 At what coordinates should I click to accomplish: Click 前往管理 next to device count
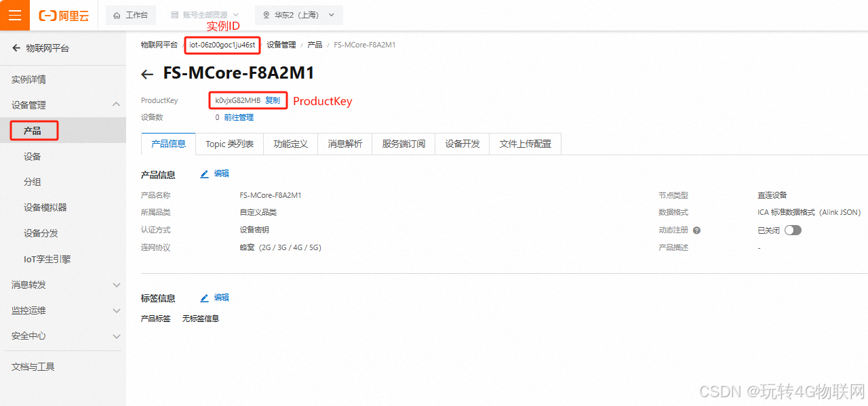tap(239, 117)
